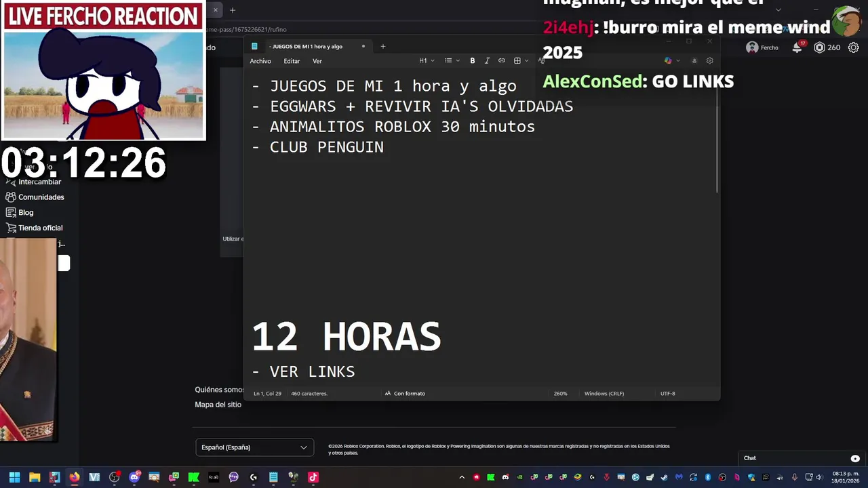Click the Bluetooth tray icon
This screenshot has height=488, width=868.
[x=707, y=477]
